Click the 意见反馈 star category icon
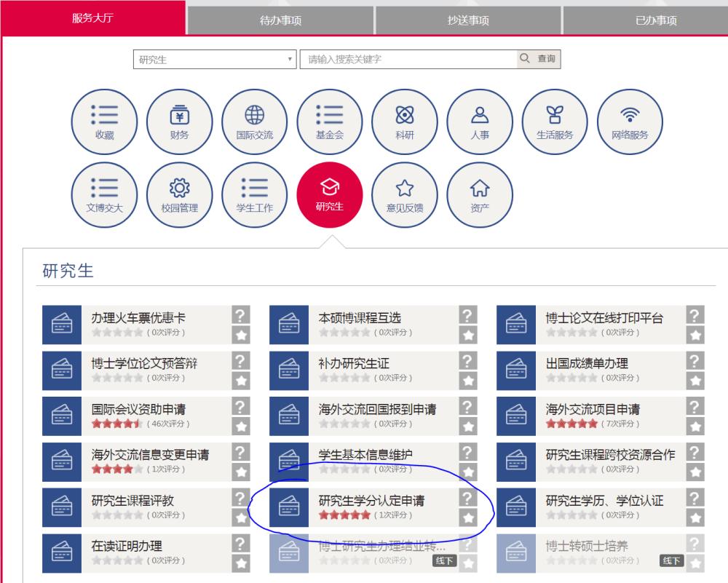The height and width of the screenshot is (583, 728). point(404,195)
